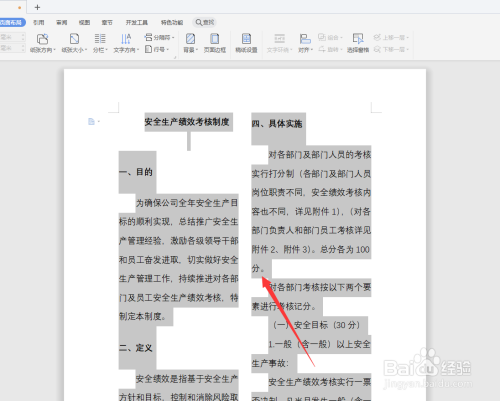
Task: Click the line 对各部门及部门人员的考核
Action: pos(320,155)
